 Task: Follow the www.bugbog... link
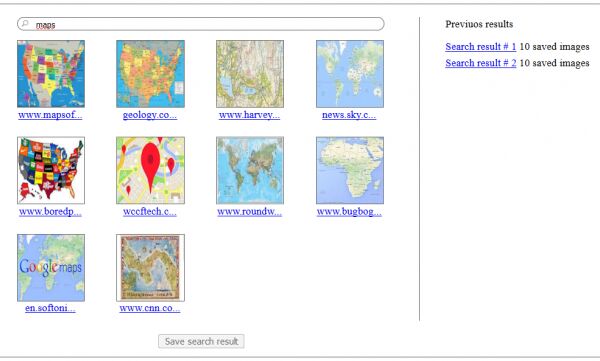pyautogui.click(x=349, y=211)
